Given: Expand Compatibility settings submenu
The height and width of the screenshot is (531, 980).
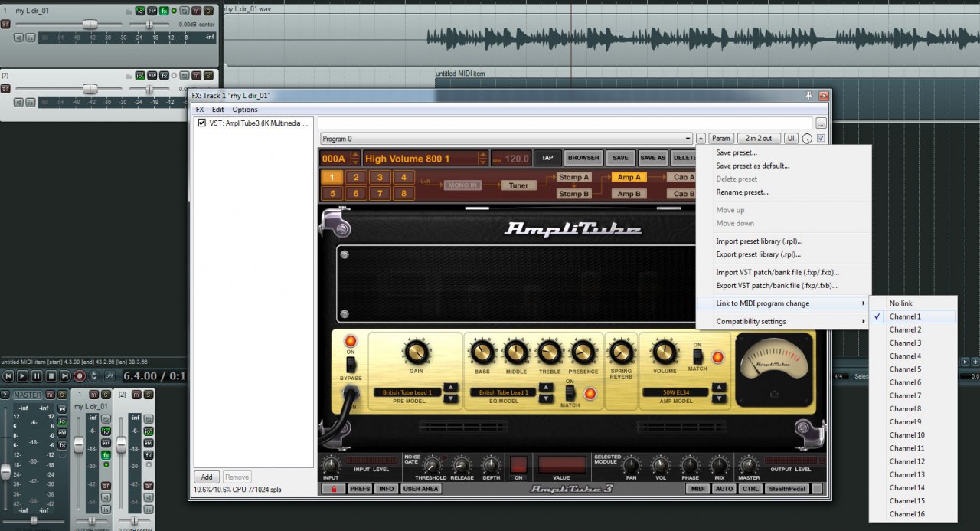Looking at the screenshot, I should tap(784, 322).
